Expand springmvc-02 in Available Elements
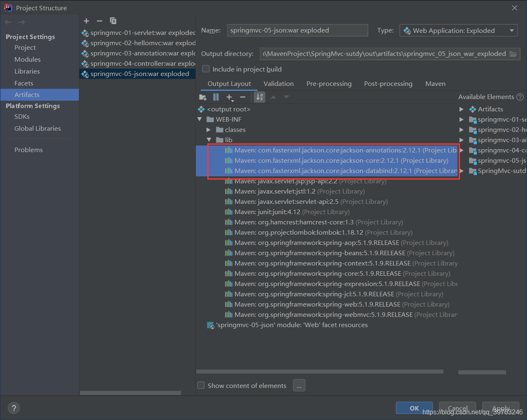The height and width of the screenshot is (420, 527). (462, 130)
